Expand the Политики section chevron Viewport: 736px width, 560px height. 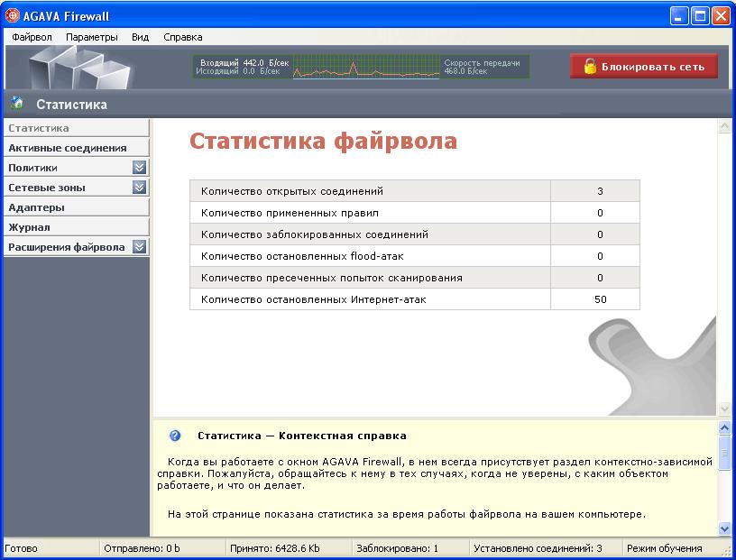[x=139, y=168]
